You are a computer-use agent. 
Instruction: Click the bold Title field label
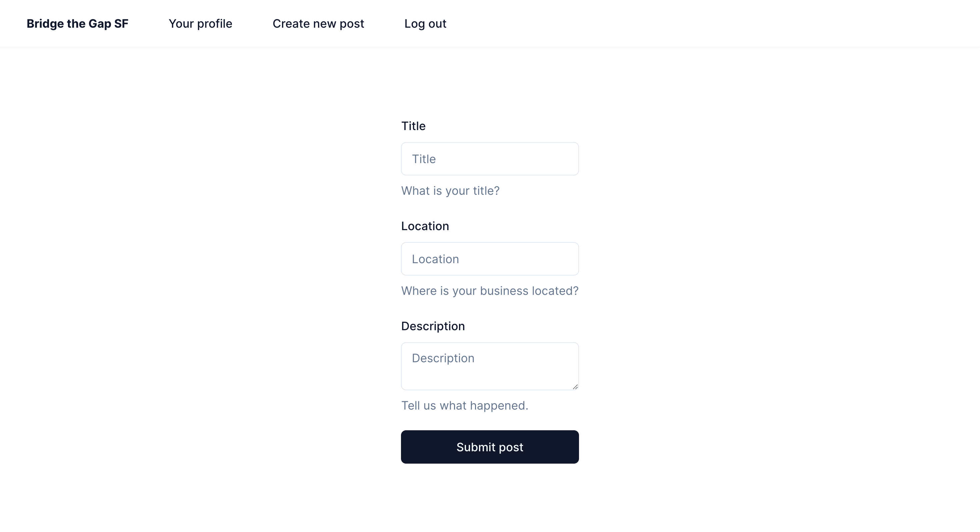tap(413, 126)
